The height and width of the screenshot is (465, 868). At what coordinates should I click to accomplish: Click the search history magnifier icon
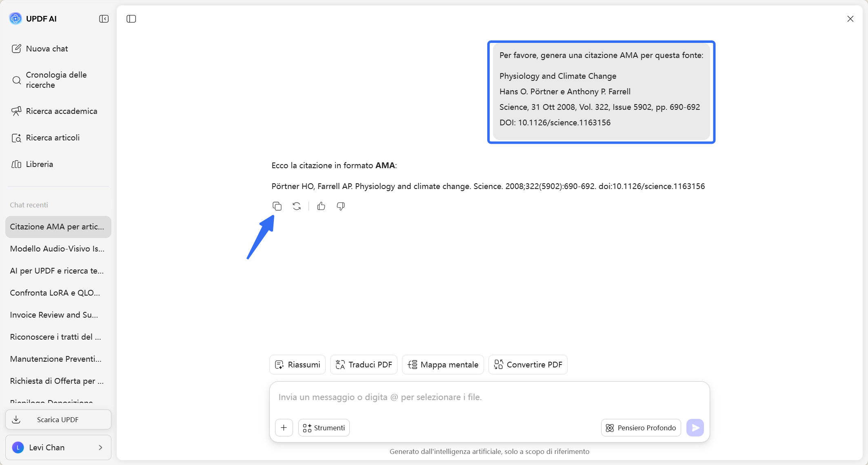(x=16, y=80)
